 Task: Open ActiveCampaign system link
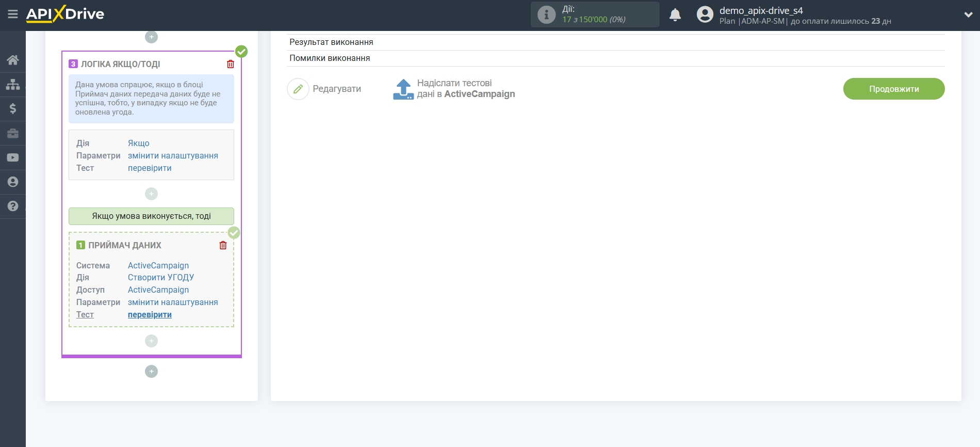pyautogui.click(x=158, y=265)
